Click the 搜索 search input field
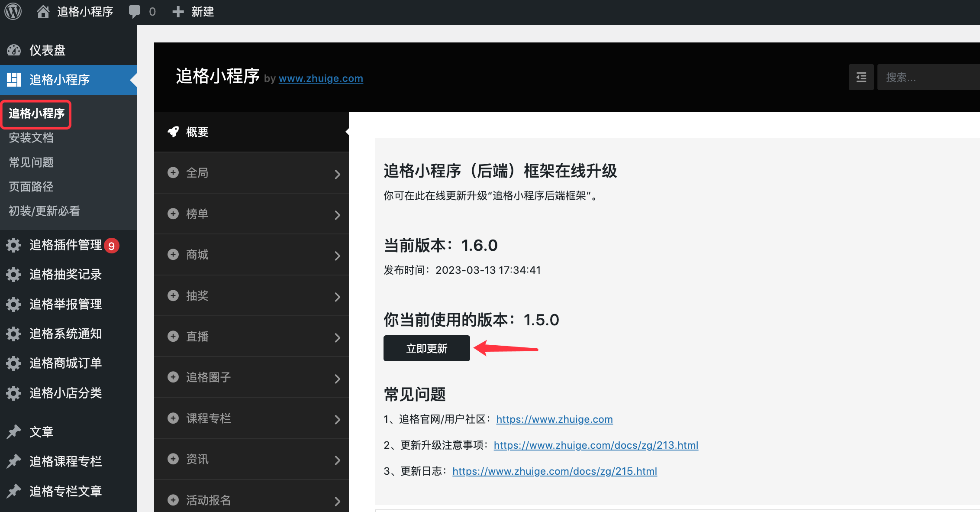Screen dimensions: 980x512 coord(928,77)
